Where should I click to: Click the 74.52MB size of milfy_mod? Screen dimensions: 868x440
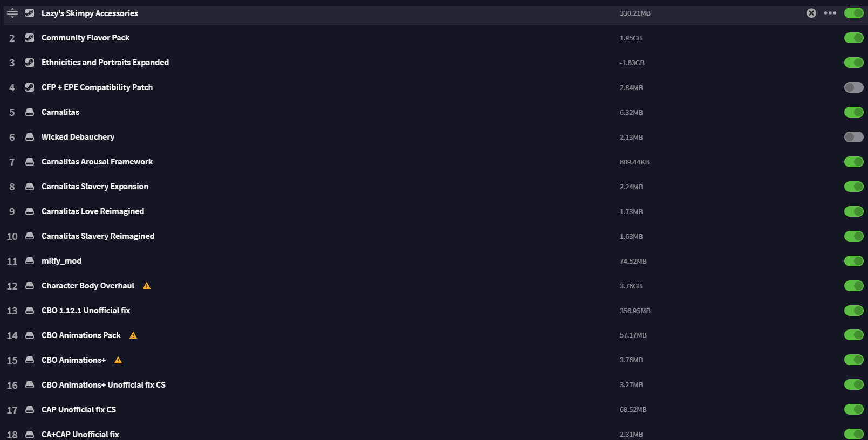point(633,262)
